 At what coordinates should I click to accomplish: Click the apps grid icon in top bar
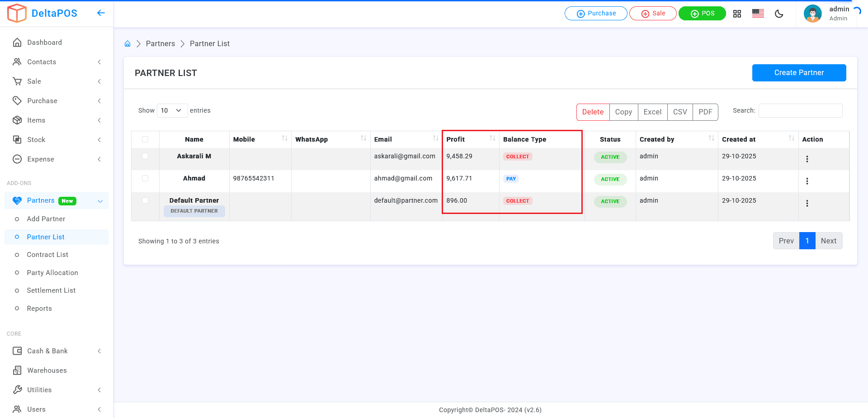click(737, 14)
